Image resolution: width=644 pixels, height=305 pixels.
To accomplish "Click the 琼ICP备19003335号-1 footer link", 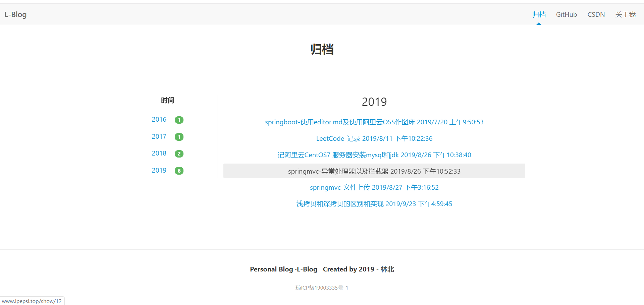I will tap(322, 288).
